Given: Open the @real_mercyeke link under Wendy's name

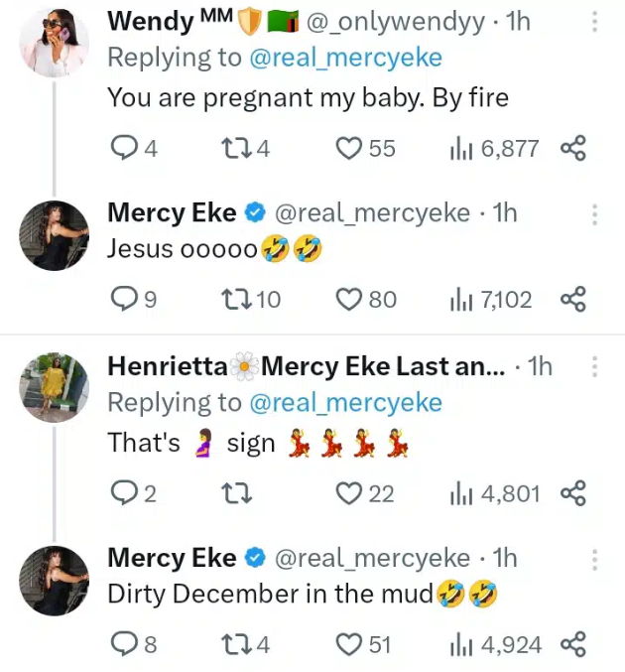Looking at the screenshot, I should click(x=345, y=58).
